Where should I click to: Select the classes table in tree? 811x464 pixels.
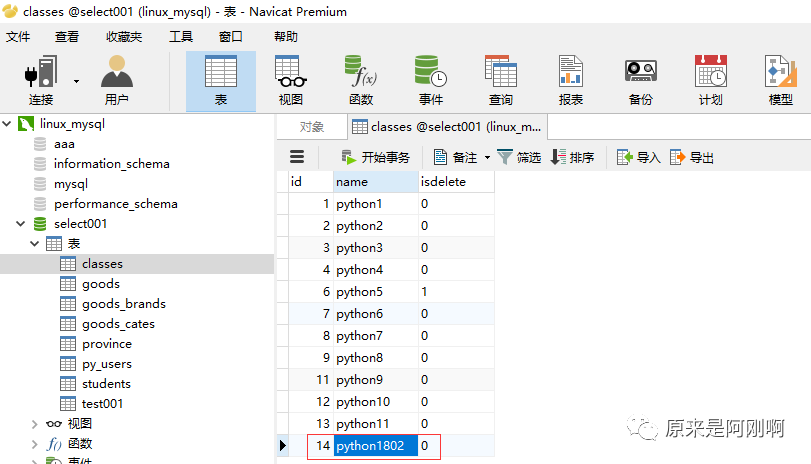pyautogui.click(x=102, y=264)
